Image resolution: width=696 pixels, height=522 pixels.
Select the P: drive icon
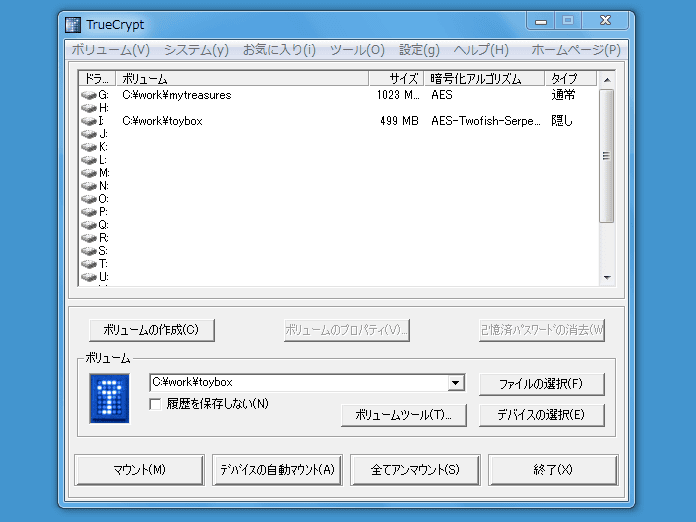point(89,212)
